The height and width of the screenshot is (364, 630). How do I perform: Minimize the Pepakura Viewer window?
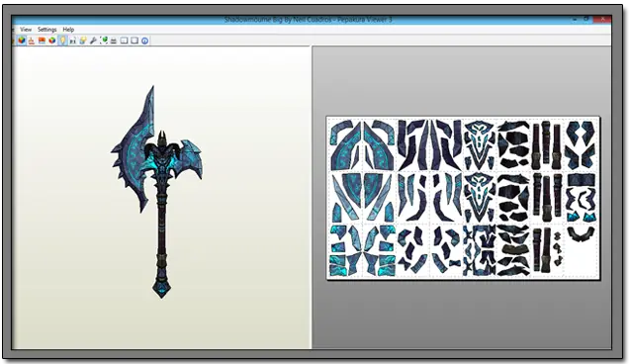(x=576, y=19)
